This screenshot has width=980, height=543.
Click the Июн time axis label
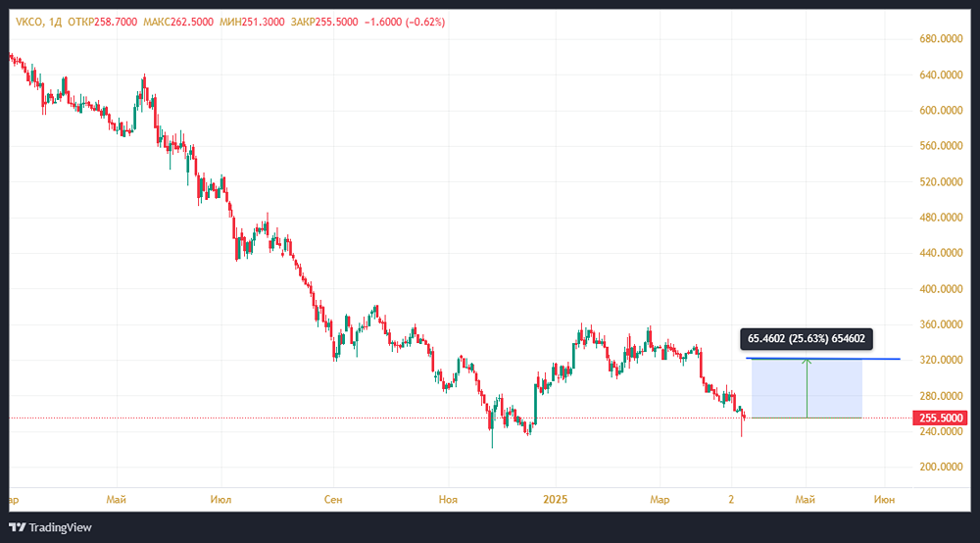click(x=884, y=499)
